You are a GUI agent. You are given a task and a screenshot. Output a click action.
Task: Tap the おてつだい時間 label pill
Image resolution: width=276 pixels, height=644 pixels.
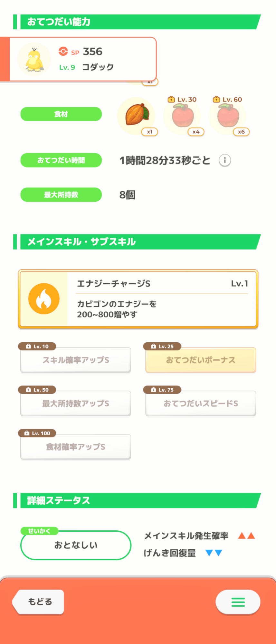(x=61, y=160)
